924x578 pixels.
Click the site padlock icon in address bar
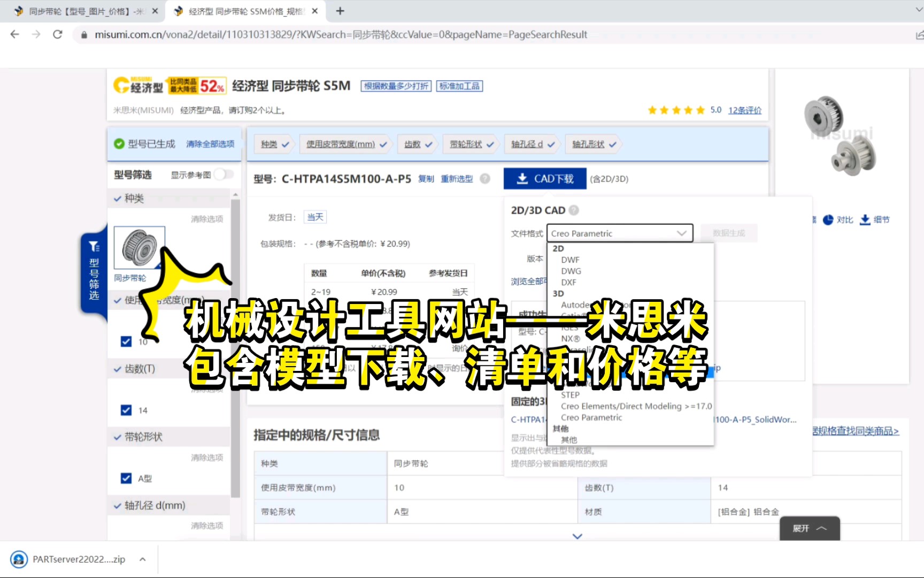84,35
